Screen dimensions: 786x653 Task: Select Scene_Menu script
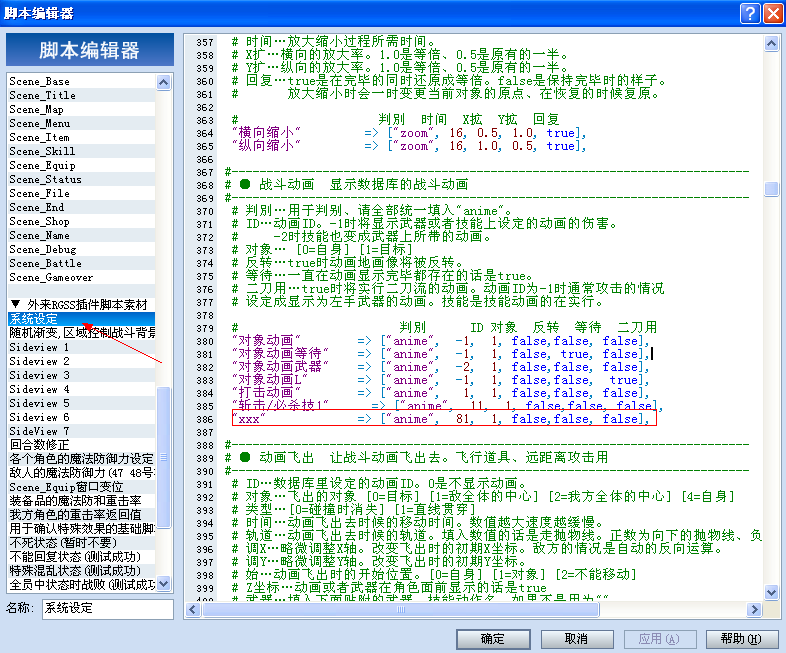pos(82,124)
